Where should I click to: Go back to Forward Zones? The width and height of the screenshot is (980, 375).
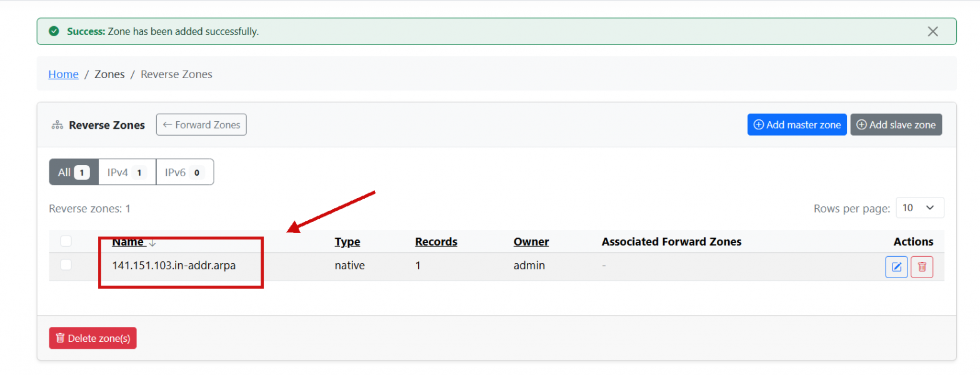(201, 124)
